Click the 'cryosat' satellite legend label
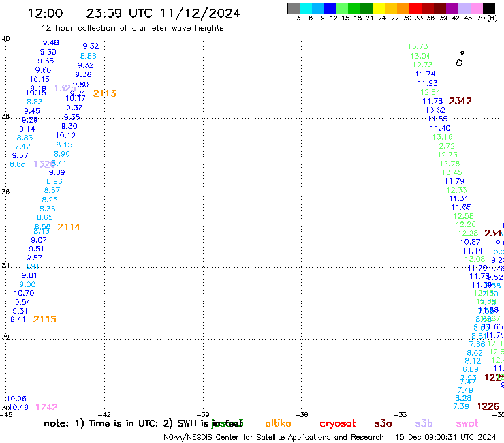Image resolution: width=504 pixels, height=443 pixels. pyautogui.click(x=338, y=423)
